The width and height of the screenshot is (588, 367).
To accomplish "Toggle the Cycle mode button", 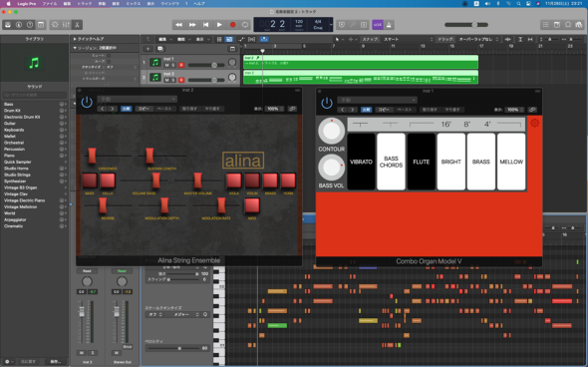I will click(x=245, y=25).
